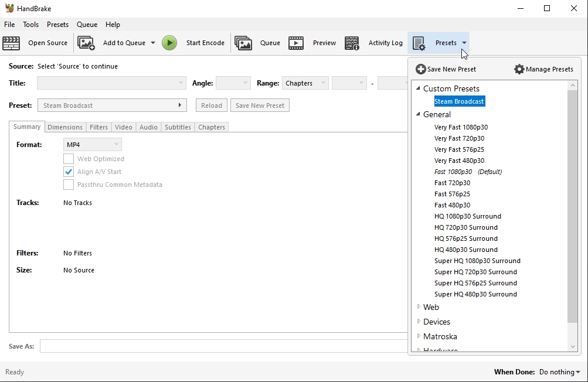Screen dimensions: 588x382
Task: Select the HQ 1080p30 Surround preset
Action: (468, 216)
